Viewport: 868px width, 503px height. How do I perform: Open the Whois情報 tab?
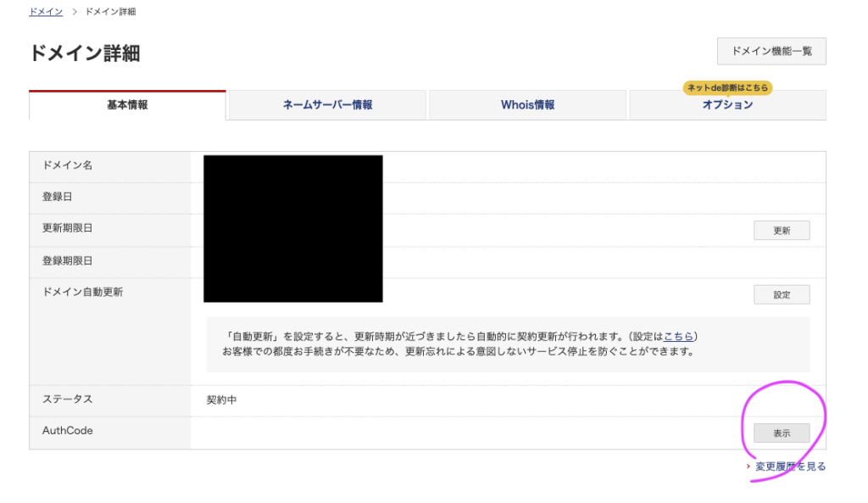coord(527,104)
